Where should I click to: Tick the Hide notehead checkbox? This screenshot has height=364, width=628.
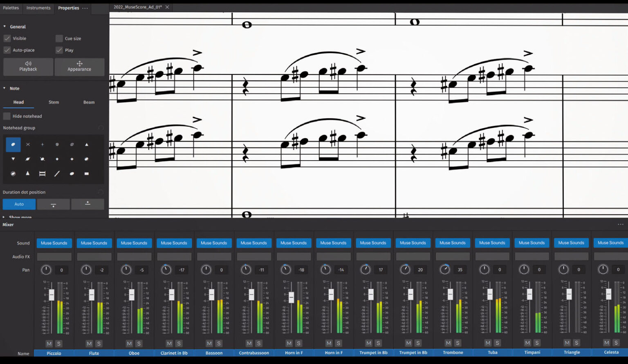[7, 116]
